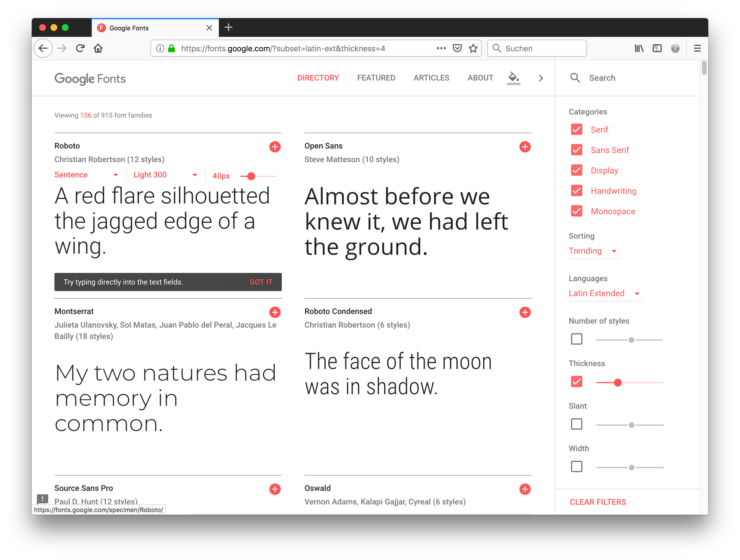Open the background color fill icon
Viewport: 740px width, 560px height.
513,78
